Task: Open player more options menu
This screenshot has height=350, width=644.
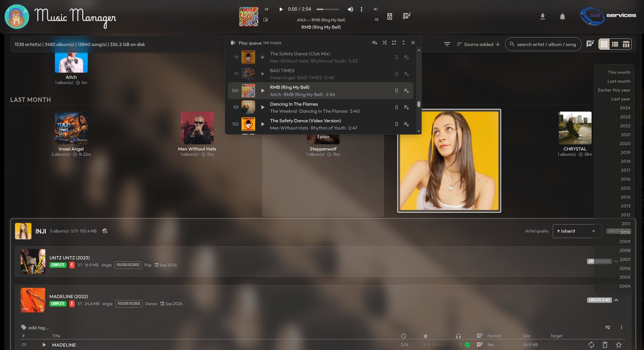Action: pyautogui.click(x=361, y=9)
